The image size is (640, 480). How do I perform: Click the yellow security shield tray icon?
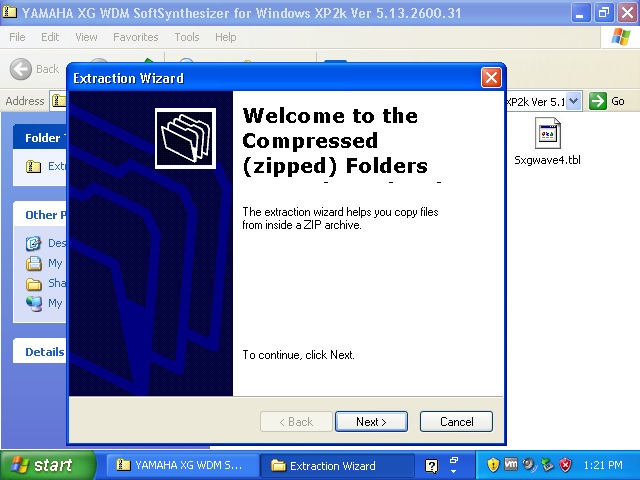493,465
